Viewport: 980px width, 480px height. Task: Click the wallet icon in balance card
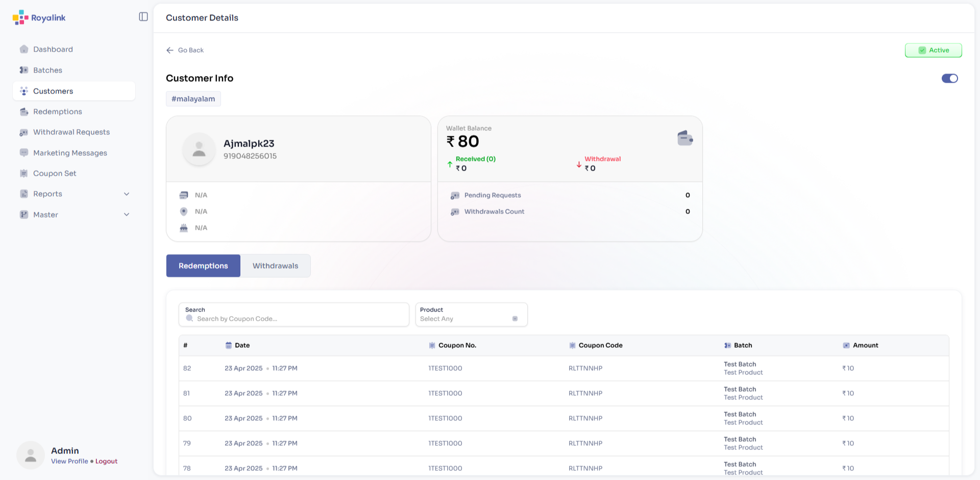tap(684, 138)
